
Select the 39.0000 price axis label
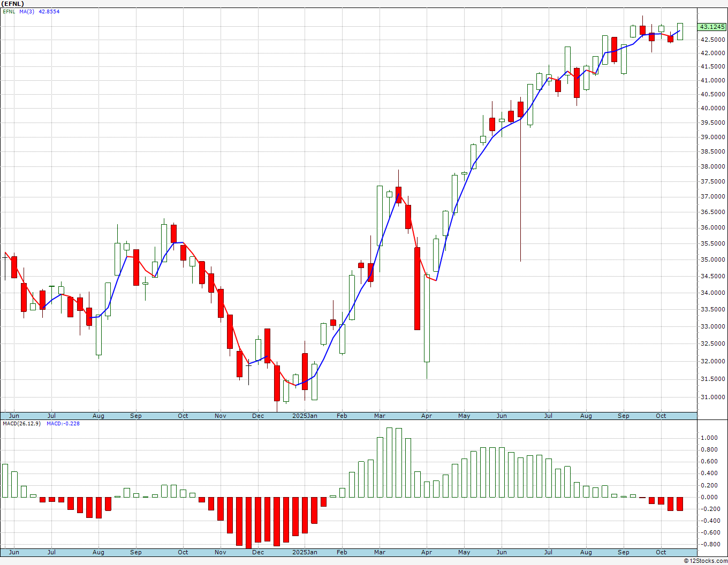[x=714, y=137]
